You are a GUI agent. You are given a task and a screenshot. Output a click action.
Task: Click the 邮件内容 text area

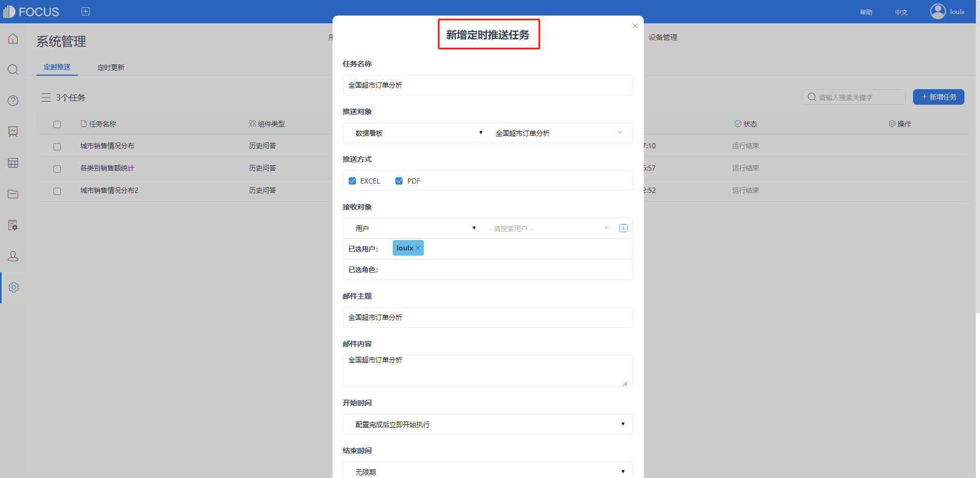(x=488, y=371)
